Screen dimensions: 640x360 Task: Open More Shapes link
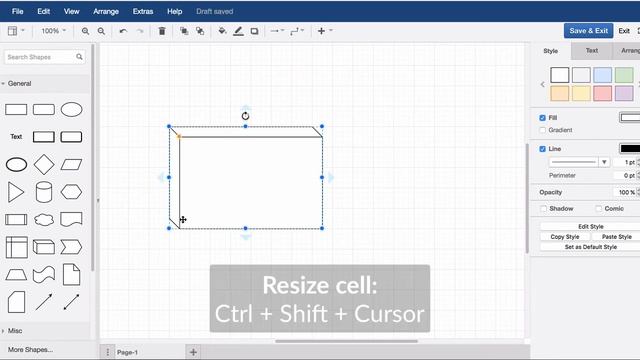tap(30, 349)
